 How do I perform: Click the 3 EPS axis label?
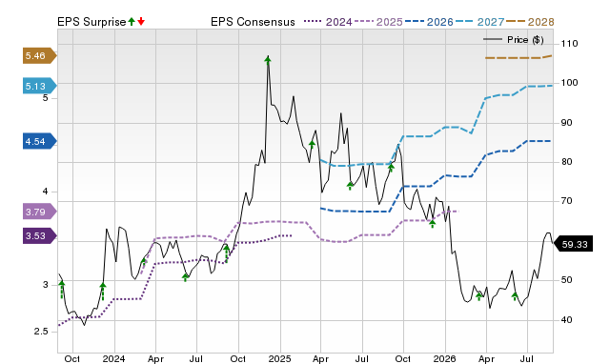point(46,285)
